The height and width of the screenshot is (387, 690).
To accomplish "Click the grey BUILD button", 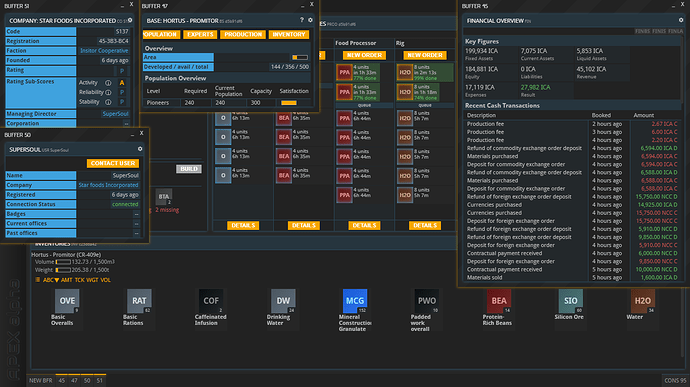I will (189, 169).
